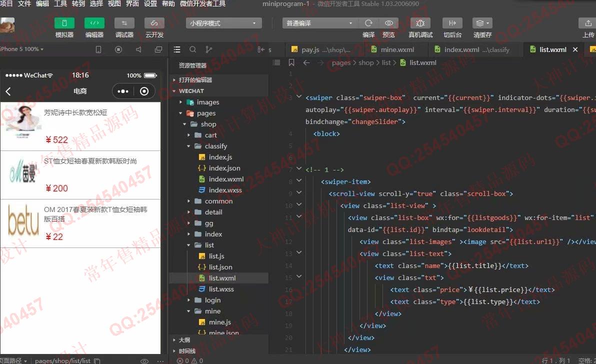Open the clear cache (清缓存) dropdown

coord(482,23)
